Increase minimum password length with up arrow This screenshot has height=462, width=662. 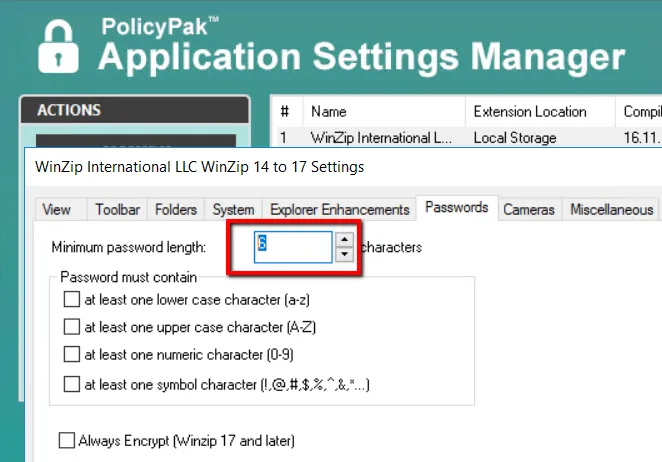(x=345, y=239)
